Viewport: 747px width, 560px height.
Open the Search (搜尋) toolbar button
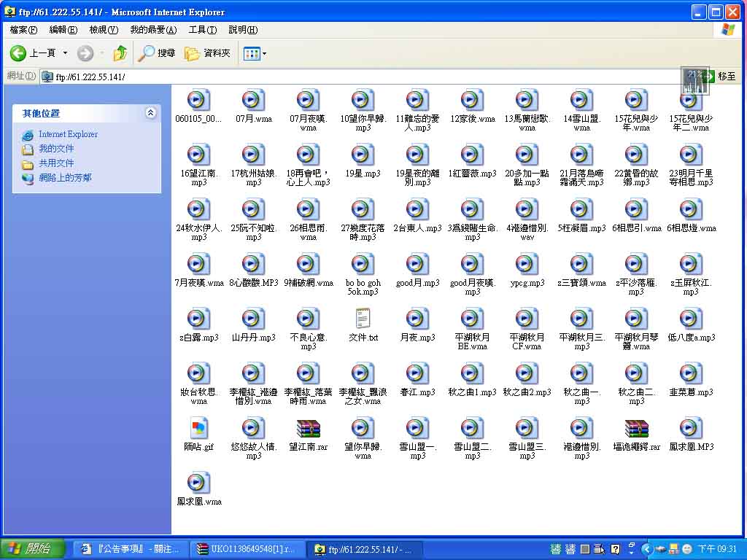point(157,53)
